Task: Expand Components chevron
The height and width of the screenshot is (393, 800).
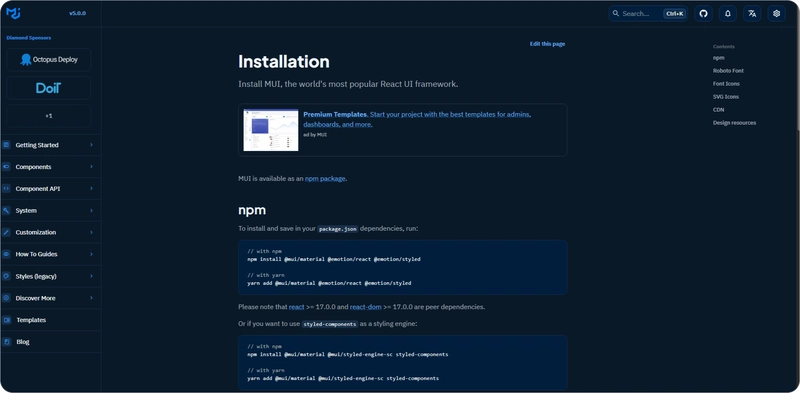Action: [x=91, y=167]
